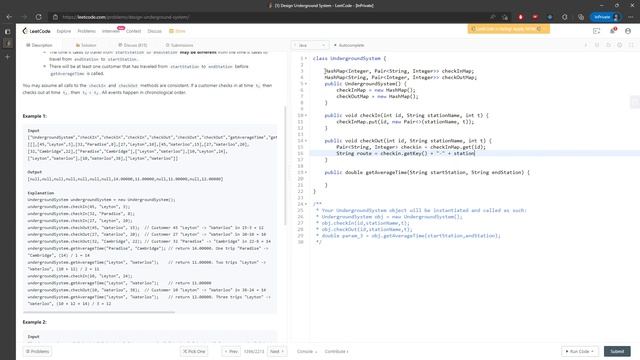Add new tab in vertical sidebar
This screenshot has height=360, width=640.
pyautogui.click(x=7, y=57)
